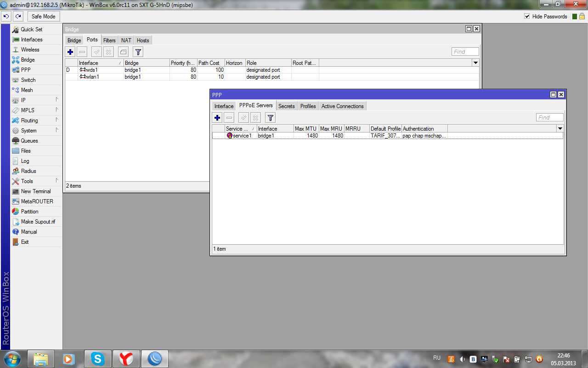Open MetaROUTER from the sidebar
The image size is (588, 368).
(36, 201)
